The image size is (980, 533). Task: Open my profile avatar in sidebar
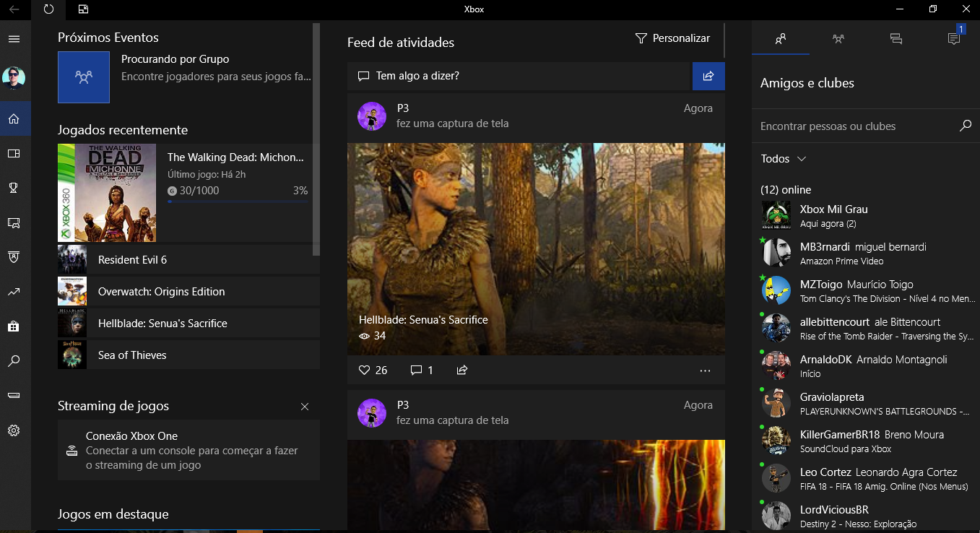coord(14,78)
